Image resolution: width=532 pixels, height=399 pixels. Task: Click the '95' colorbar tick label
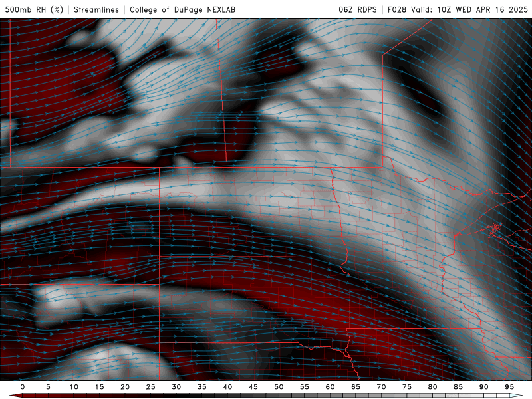(x=509, y=387)
